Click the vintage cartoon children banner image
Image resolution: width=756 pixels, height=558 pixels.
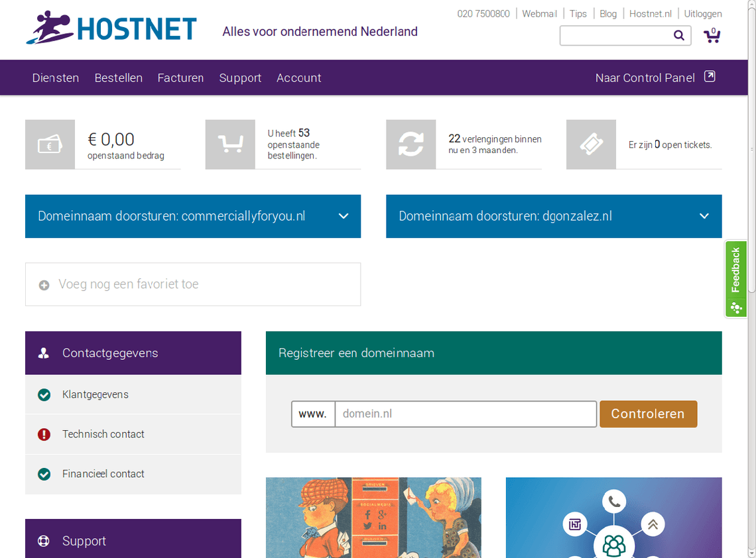373,518
